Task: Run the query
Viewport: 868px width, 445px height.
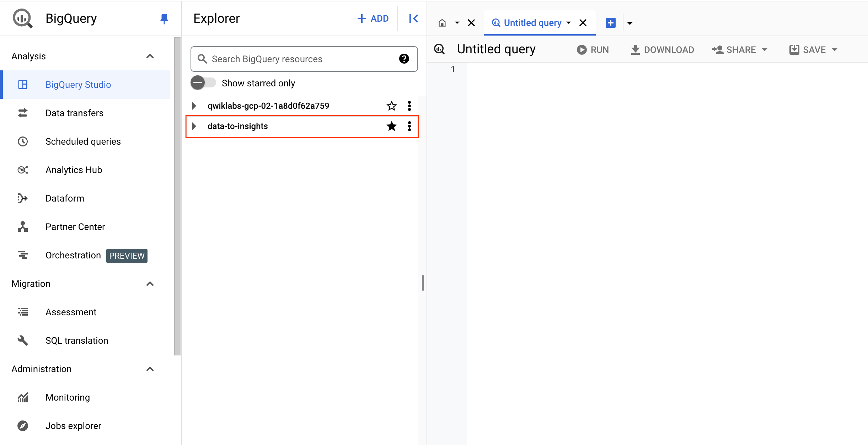Action: coord(593,50)
